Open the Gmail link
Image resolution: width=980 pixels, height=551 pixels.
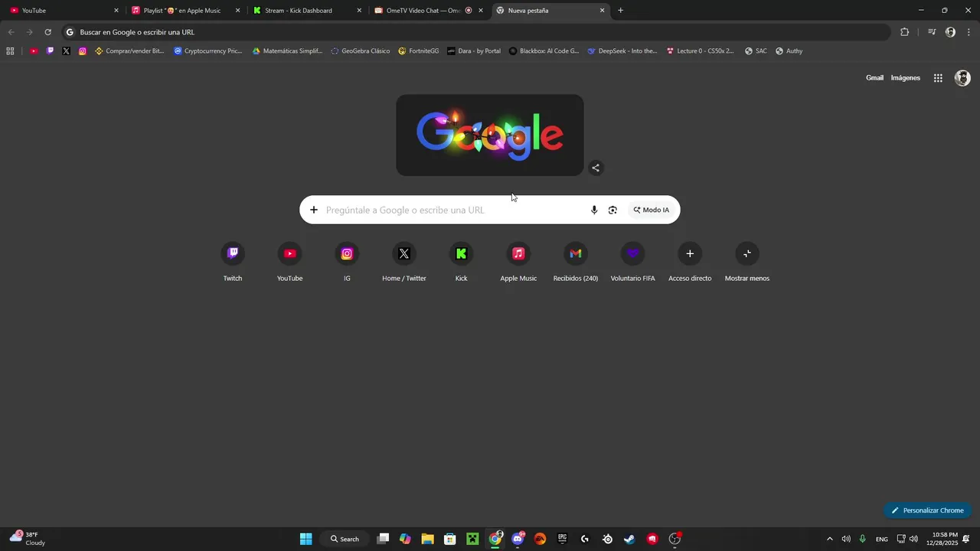874,78
